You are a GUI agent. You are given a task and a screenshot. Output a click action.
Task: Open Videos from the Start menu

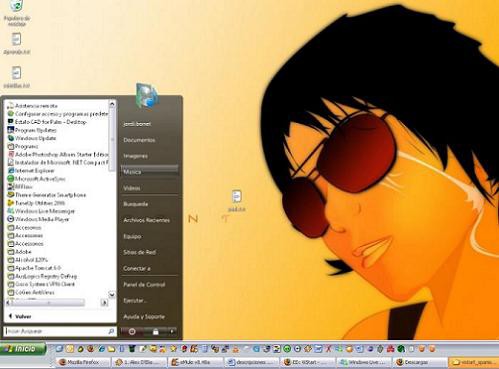click(132, 188)
